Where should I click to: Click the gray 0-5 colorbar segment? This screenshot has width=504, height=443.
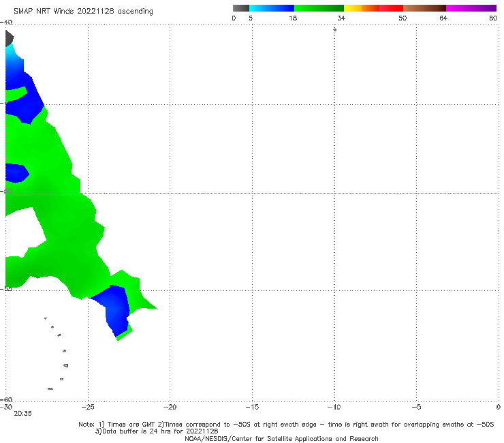click(241, 8)
